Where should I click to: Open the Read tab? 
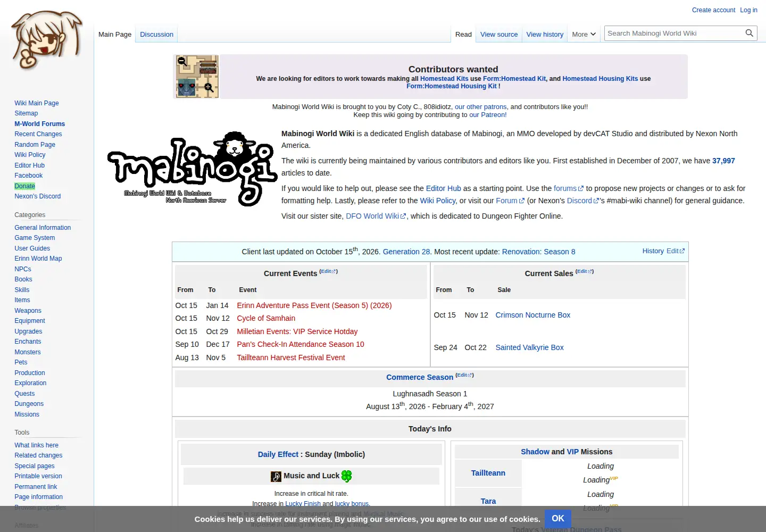pos(463,34)
